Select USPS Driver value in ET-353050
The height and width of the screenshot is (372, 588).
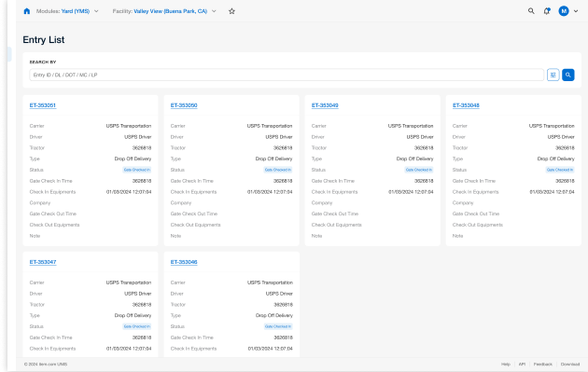point(279,137)
